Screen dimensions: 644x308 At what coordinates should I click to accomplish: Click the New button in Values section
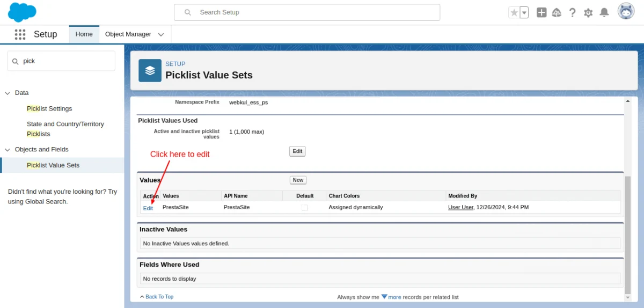[298, 180]
